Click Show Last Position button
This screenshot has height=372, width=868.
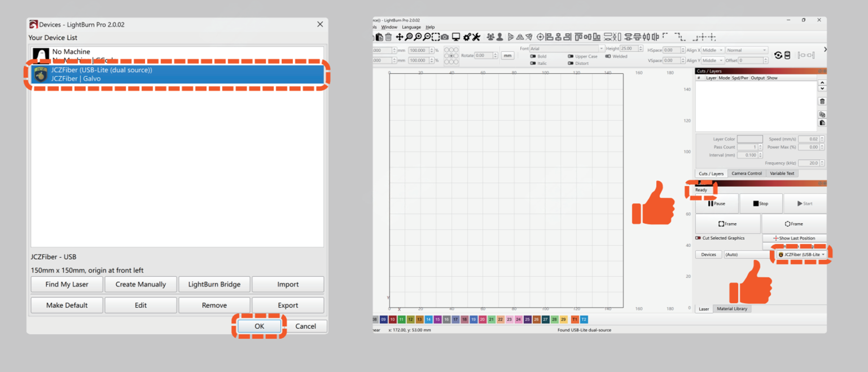coord(794,238)
